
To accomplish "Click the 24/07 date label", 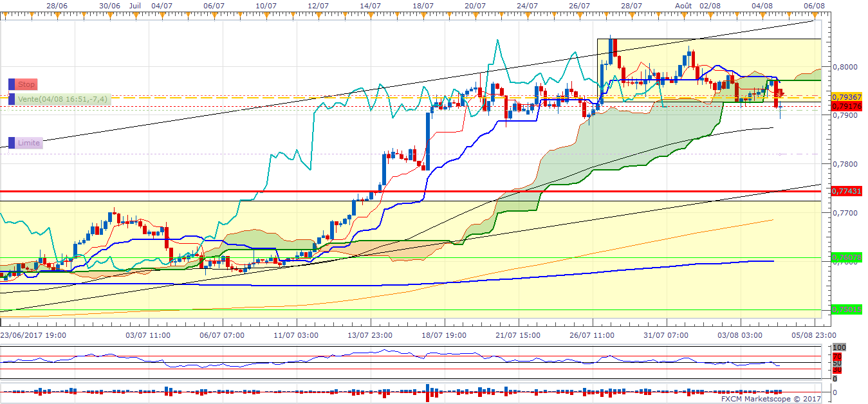I will (x=528, y=5).
